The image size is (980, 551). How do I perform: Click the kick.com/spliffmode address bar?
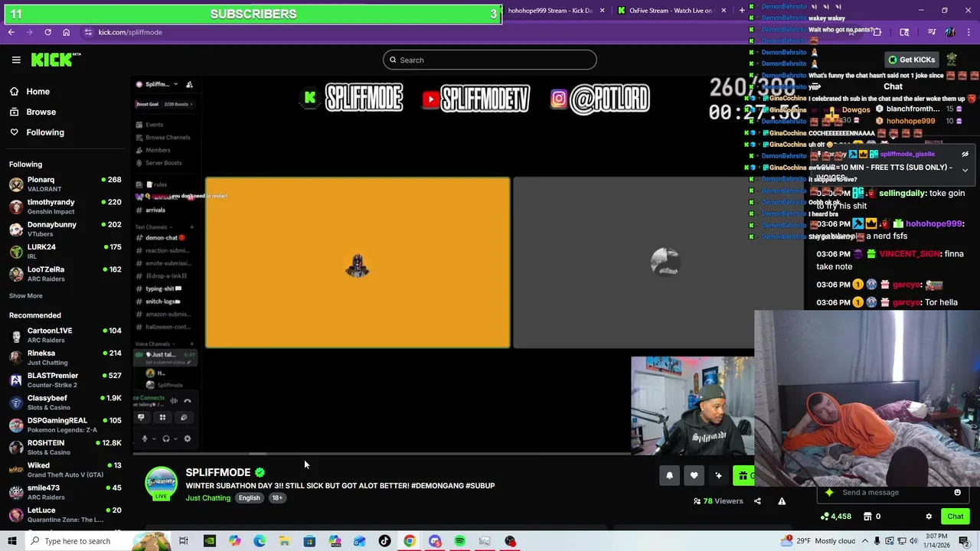130,32
